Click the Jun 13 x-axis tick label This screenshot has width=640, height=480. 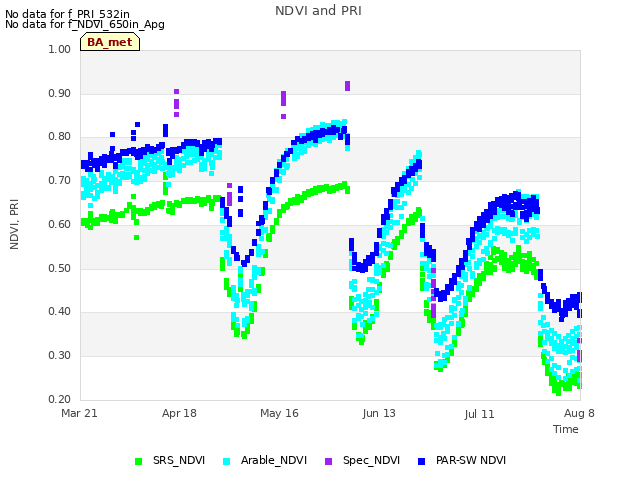tap(379, 413)
